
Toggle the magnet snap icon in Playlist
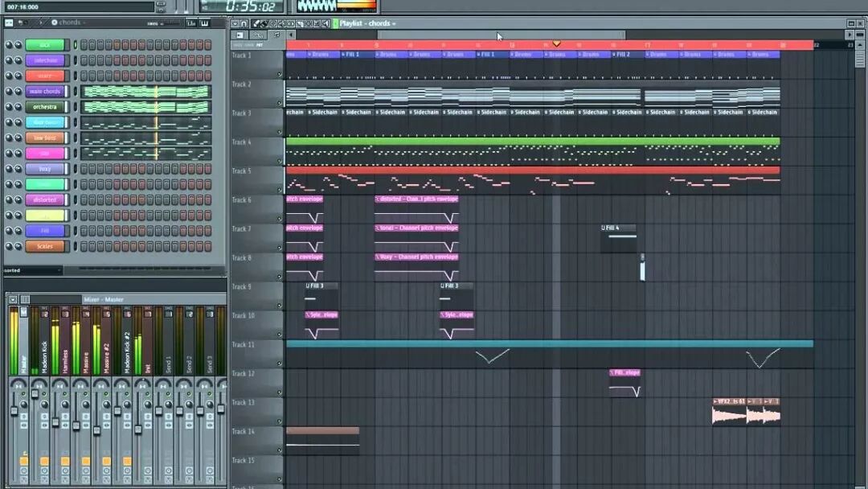pyautogui.click(x=244, y=23)
